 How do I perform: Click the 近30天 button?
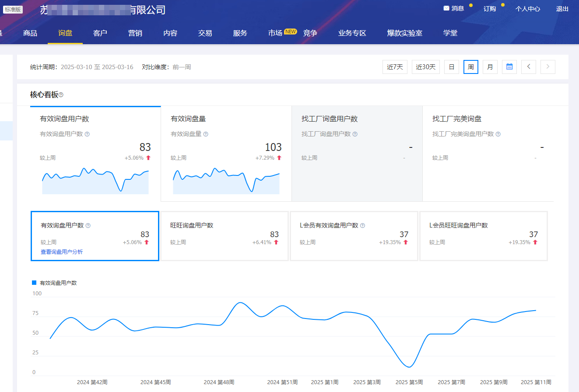[425, 67]
